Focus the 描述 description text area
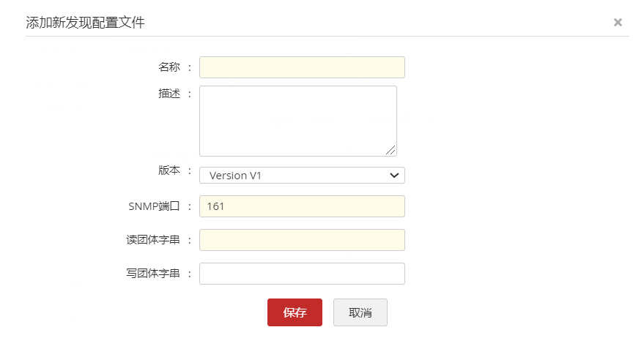The image size is (644, 338). coord(297,121)
